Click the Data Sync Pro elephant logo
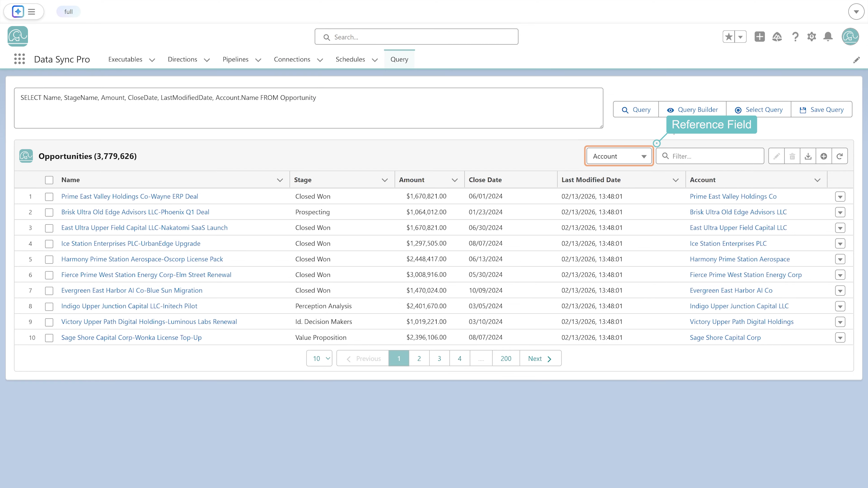This screenshot has width=868, height=488. pos(18,36)
